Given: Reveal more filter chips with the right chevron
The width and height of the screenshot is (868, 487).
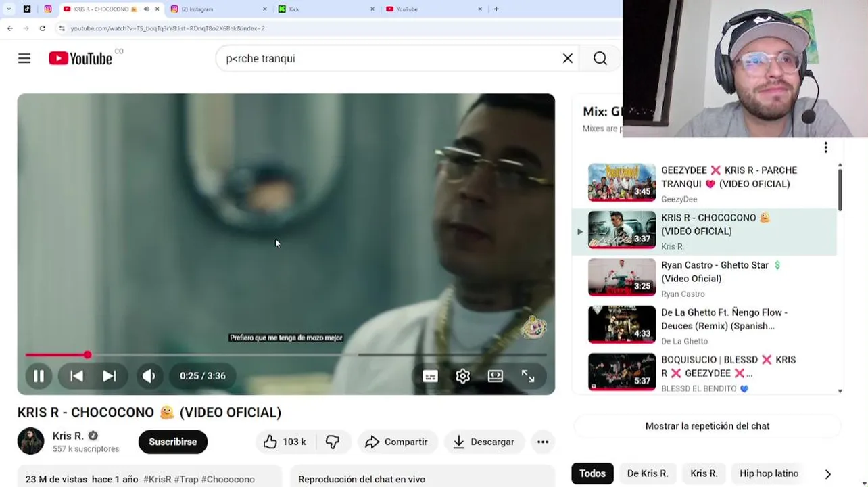Looking at the screenshot, I should 827,474.
